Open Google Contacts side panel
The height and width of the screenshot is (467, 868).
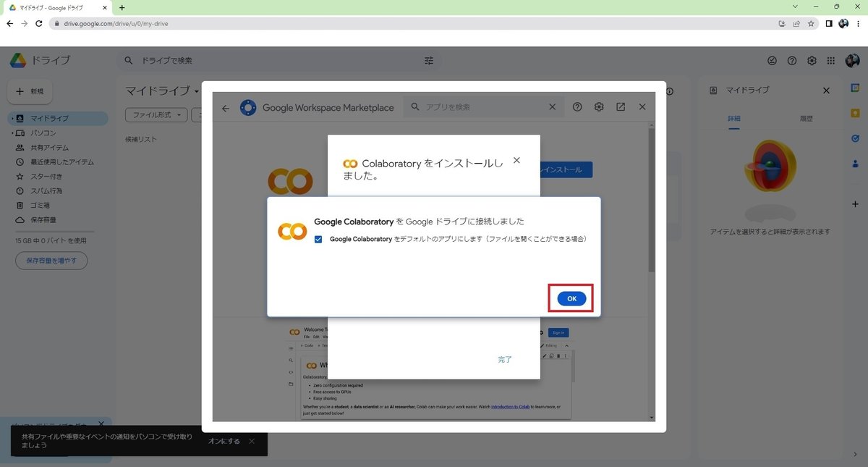[856, 164]
